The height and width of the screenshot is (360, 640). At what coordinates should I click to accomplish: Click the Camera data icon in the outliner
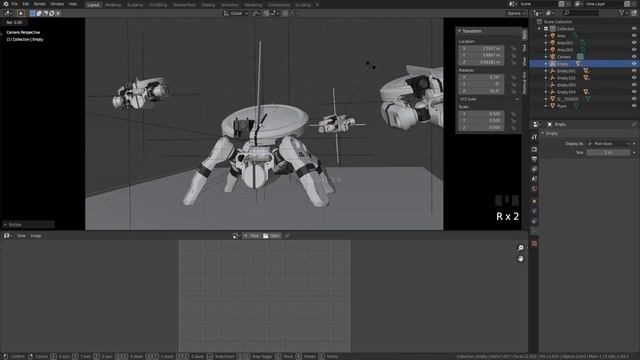pos(580,57)
